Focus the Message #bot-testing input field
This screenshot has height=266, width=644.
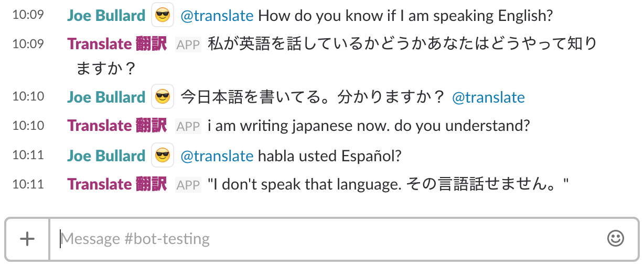(325, 239)
